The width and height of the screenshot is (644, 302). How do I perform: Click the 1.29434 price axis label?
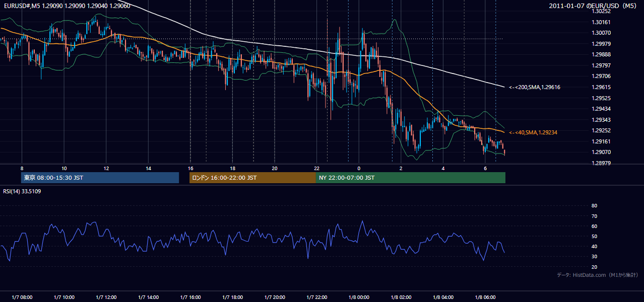(601, 109)
